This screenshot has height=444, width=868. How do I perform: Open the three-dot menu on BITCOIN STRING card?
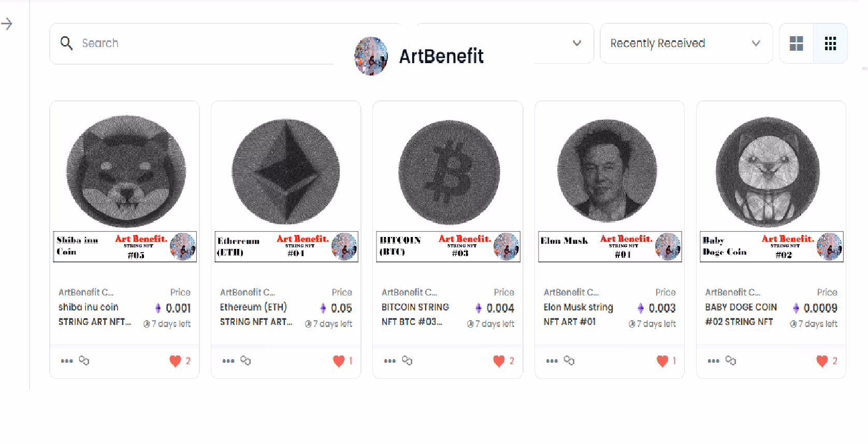tap(390, 361)
